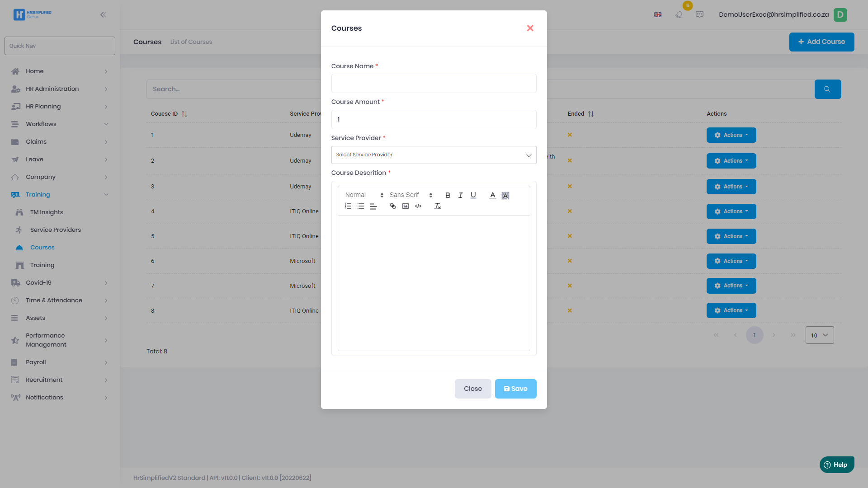The height and width of the screenshot is (488, 868).
Task: Click the ordered list icon
Action: coord(348,206)
